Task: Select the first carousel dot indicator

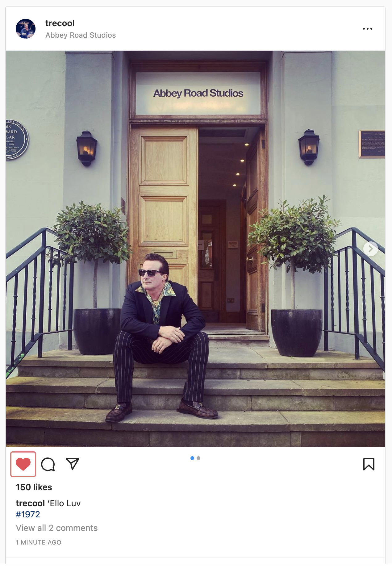Action: coord(192,458)
